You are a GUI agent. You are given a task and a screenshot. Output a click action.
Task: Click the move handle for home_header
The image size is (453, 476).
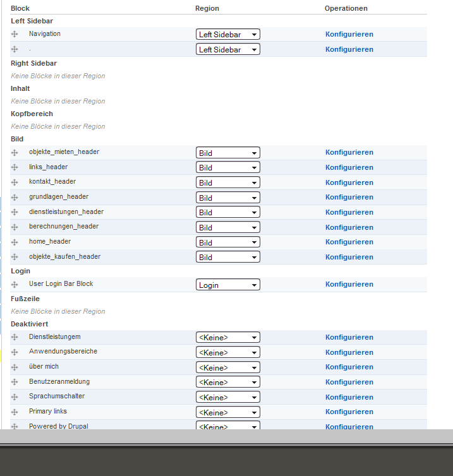(x=15, y=242)
